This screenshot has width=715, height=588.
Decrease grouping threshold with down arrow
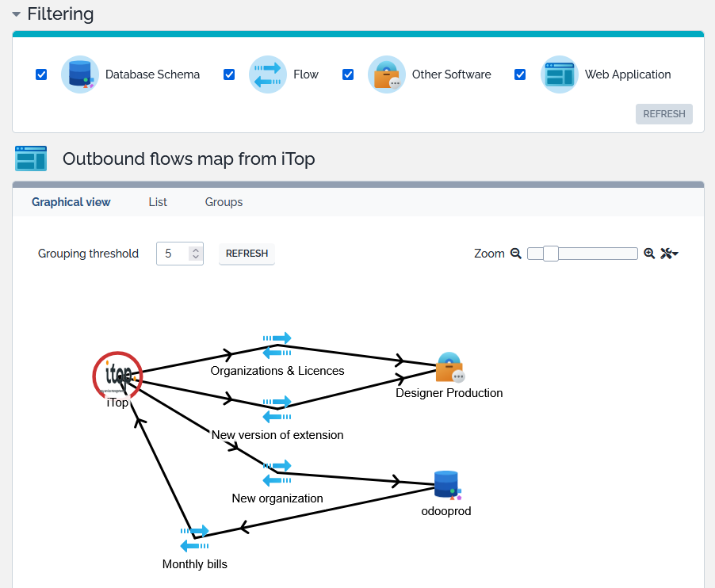point(196,257)
